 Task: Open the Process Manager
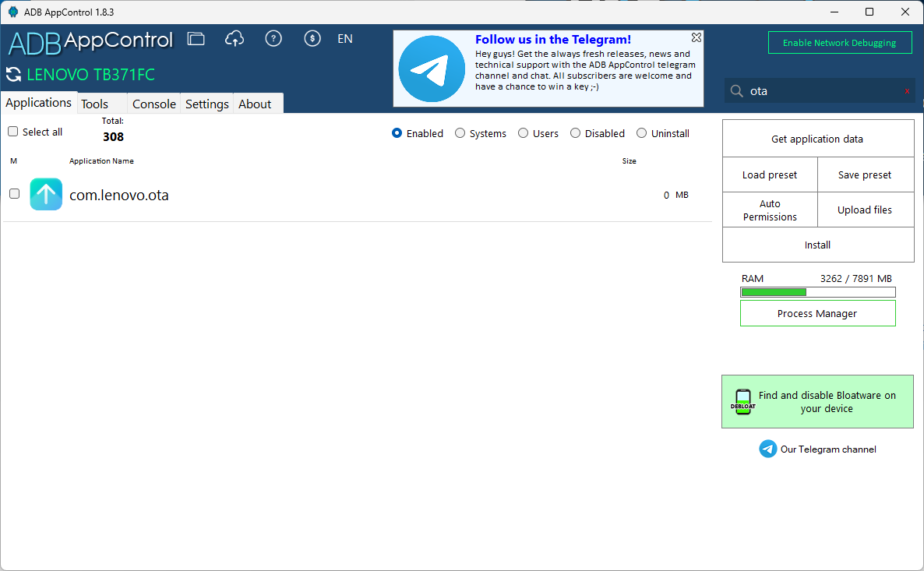coord(817,313)
